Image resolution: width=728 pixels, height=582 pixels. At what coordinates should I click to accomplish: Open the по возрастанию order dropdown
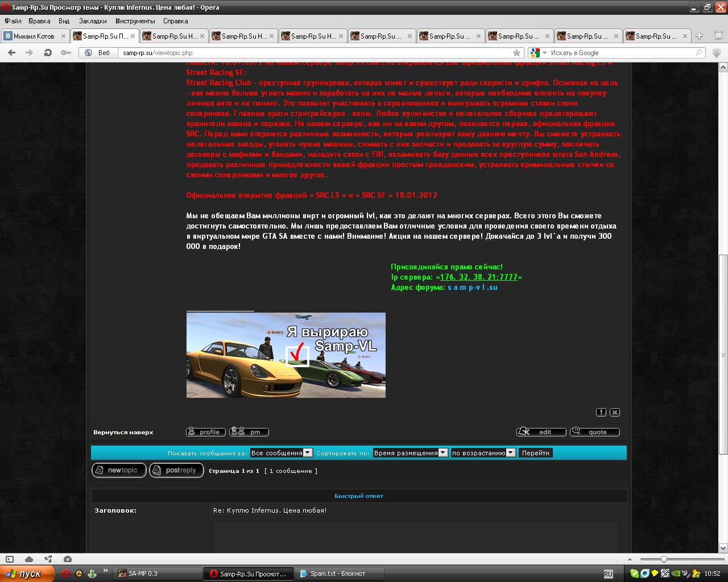(x=483, y=453)
